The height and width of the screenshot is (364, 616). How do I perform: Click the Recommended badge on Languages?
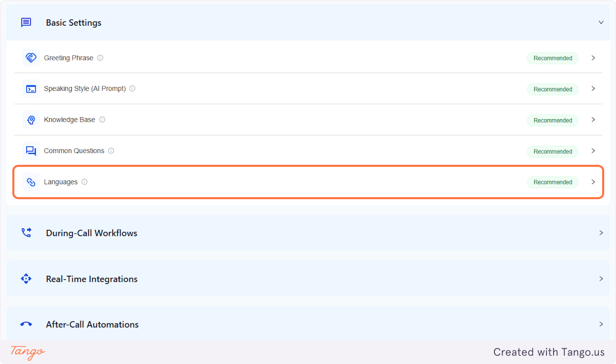[x=552, y=181]
